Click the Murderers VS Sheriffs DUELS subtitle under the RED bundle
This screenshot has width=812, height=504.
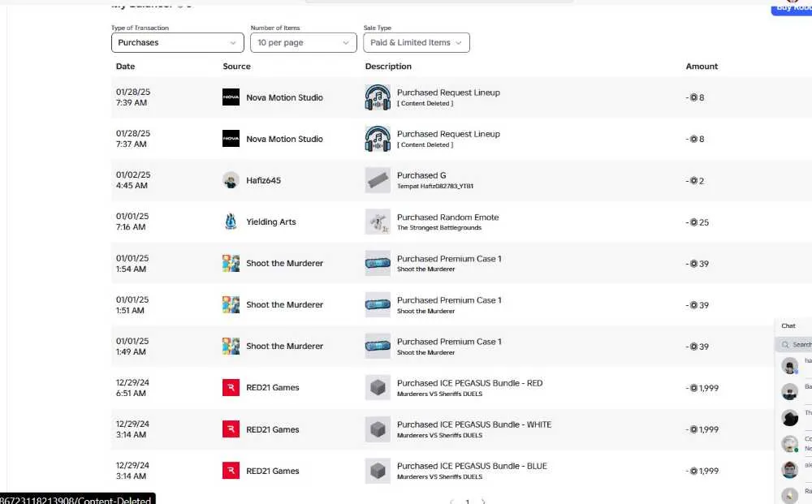coord(439,394)
